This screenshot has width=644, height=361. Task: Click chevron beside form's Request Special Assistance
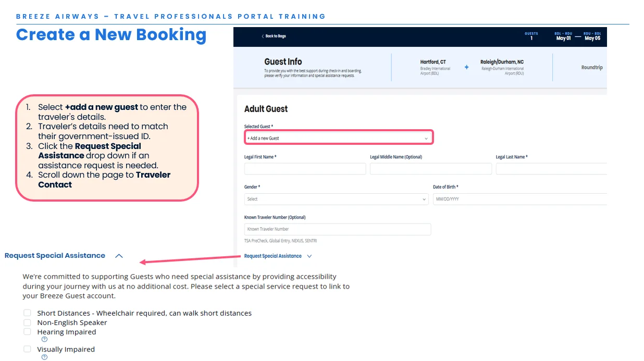(x=309, y=256)
